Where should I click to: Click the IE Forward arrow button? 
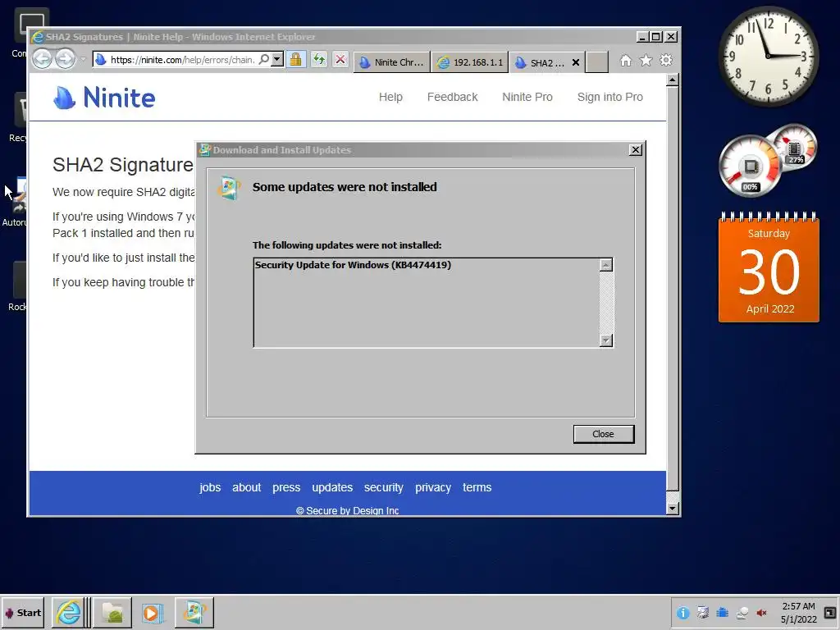coord(66,59)
